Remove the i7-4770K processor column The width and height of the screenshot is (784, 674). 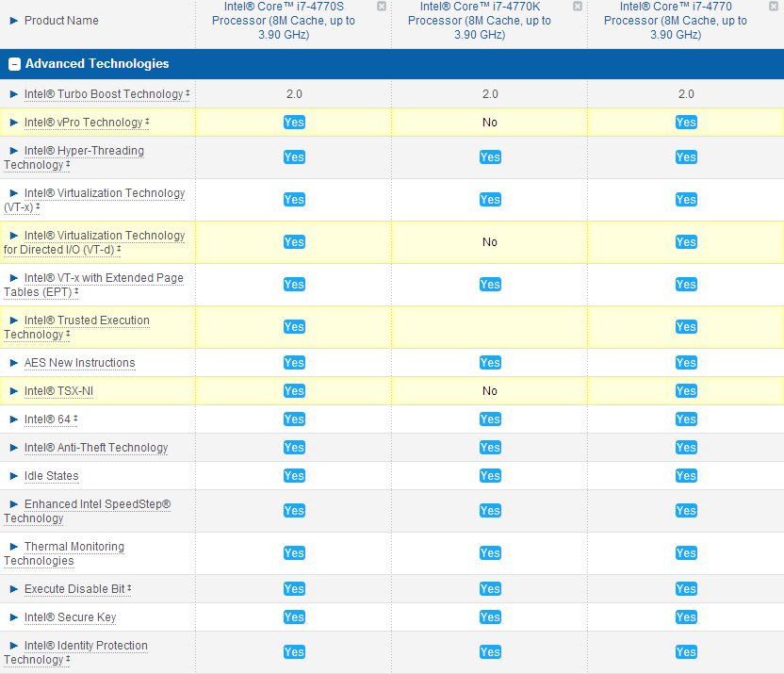pyautogui.click(x=578, y=6)
